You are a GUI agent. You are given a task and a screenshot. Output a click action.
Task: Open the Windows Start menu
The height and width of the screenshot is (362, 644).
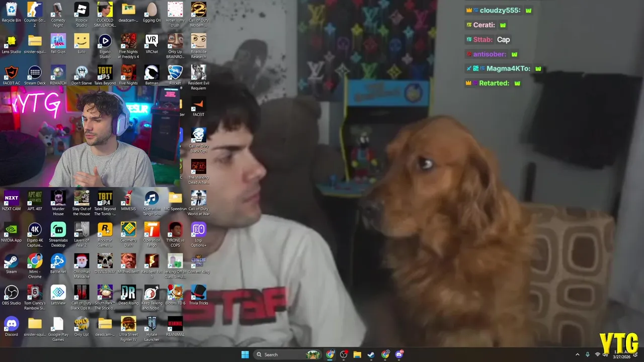[245, 354]
